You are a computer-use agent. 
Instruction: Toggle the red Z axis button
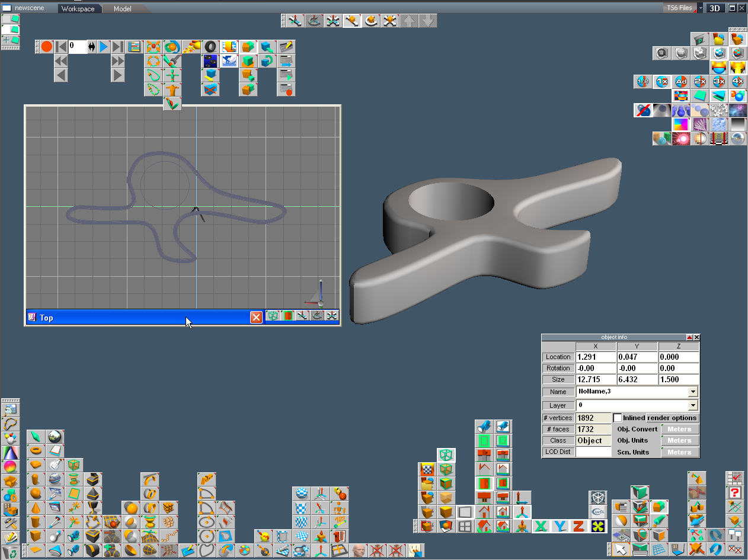coord(578,526)
